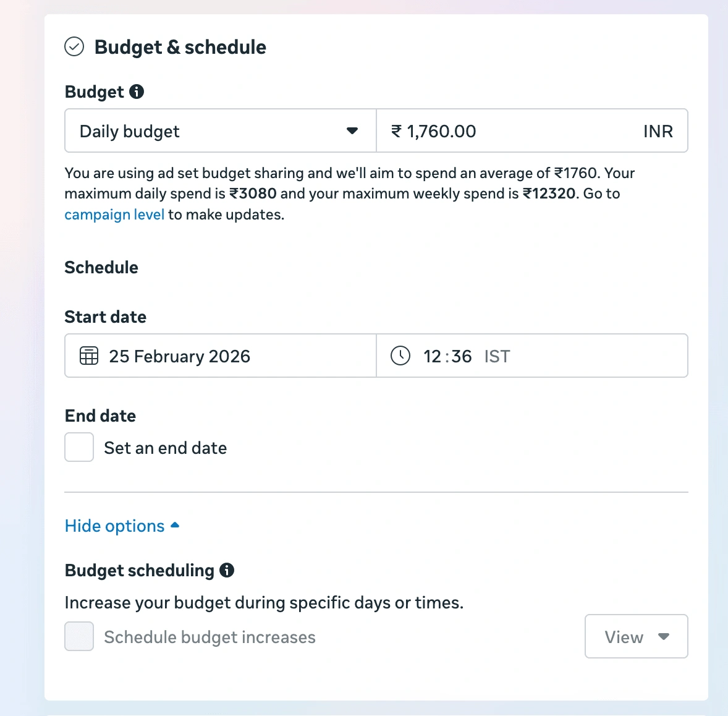Click the info icon next to Budget scheduling
The width and height of the screenshot is (728, 716).
(x=228, y=571)
